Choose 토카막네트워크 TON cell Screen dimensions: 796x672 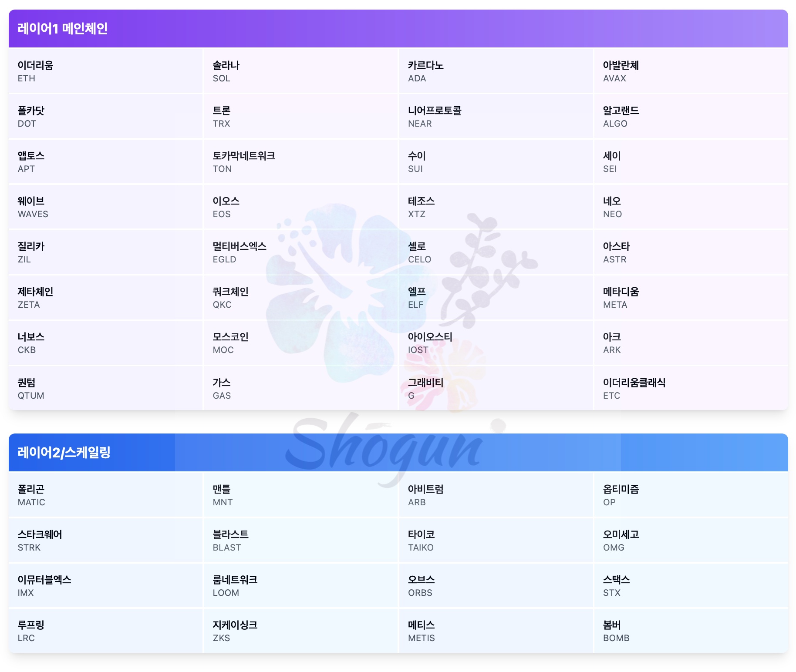pyautogui.click(x=300, y=161)
